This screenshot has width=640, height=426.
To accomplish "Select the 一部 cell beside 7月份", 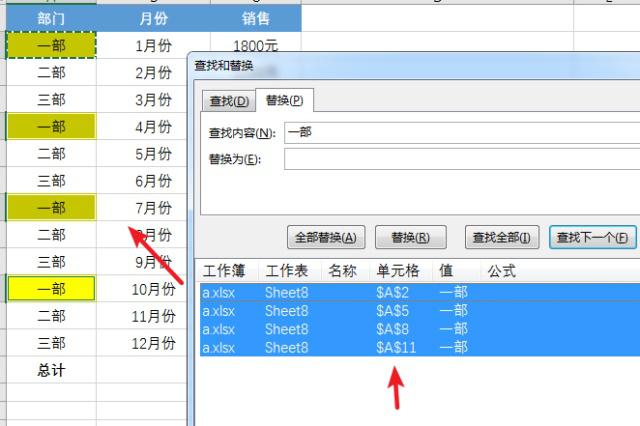I will [51, 208].
